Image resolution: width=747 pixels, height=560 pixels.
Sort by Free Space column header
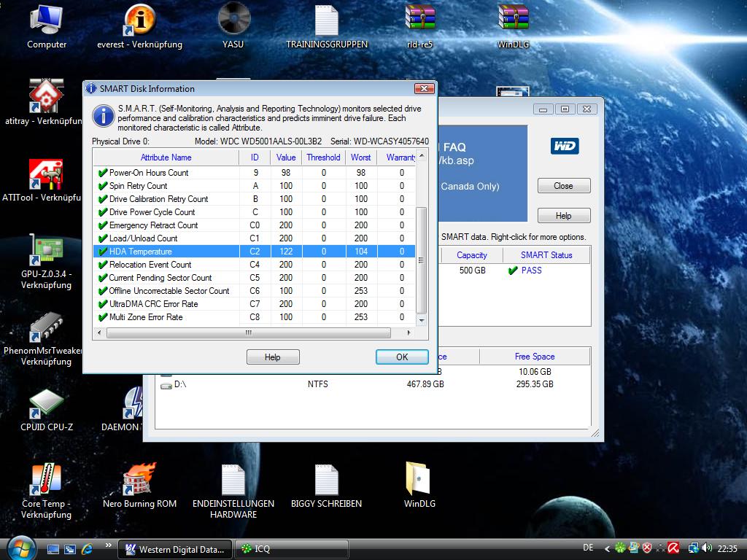535,357
